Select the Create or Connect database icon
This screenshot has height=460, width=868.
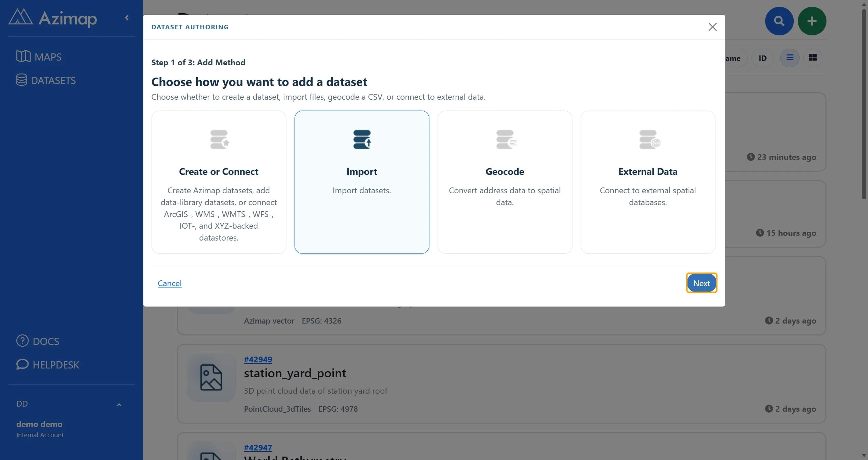coord(220,139)
